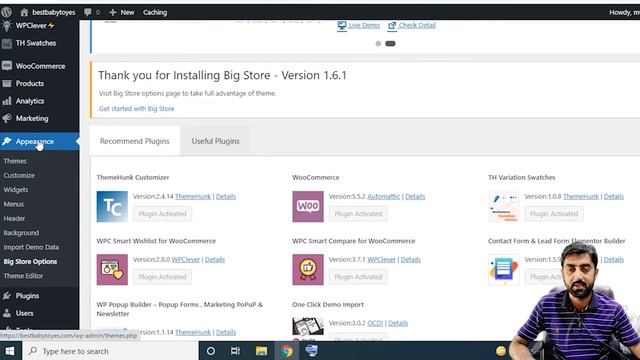Click Plugin Activated button under WooCommerce
Image resolution: width=640 pixels, height=360 pixels.
tap(358, 213)
